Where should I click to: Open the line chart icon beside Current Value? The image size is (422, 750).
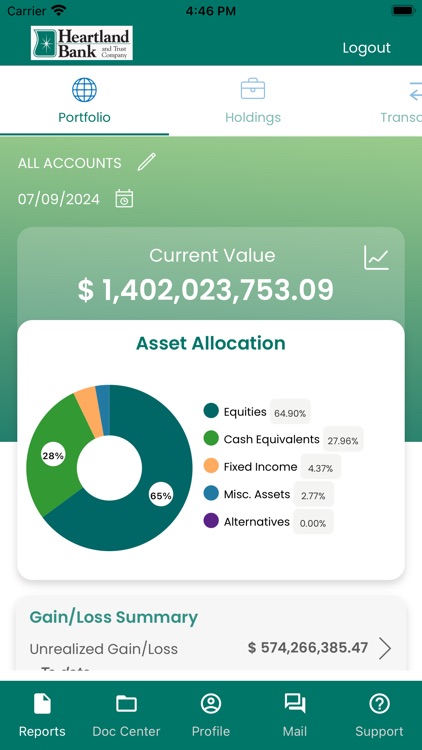point(377,257)
